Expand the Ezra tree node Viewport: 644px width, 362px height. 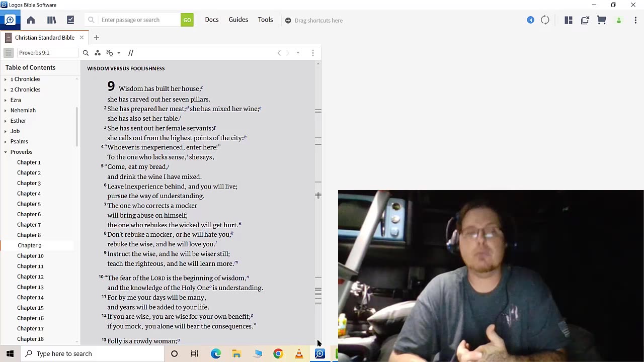click(6, 100)
